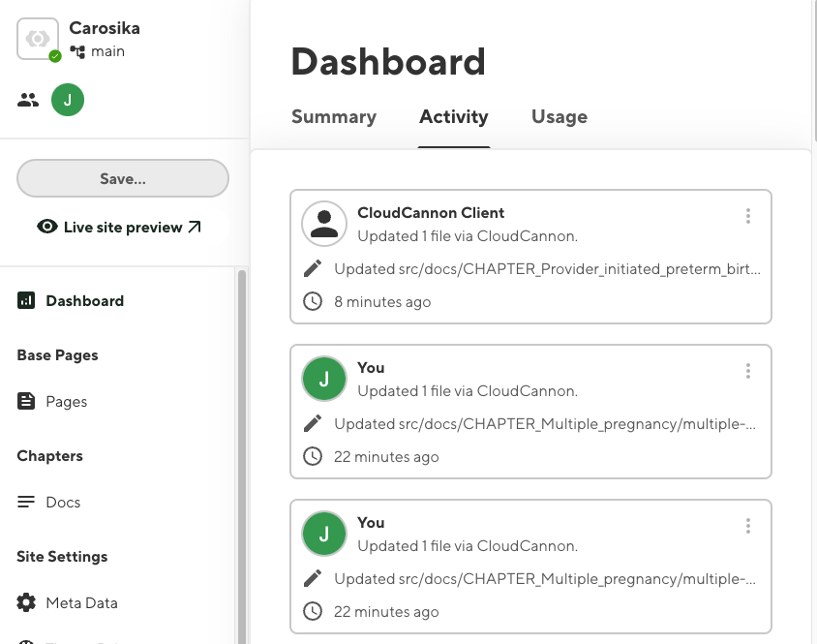Go to Dashboard in the sidebar
817x644 pixels.
tap(84, 300)
